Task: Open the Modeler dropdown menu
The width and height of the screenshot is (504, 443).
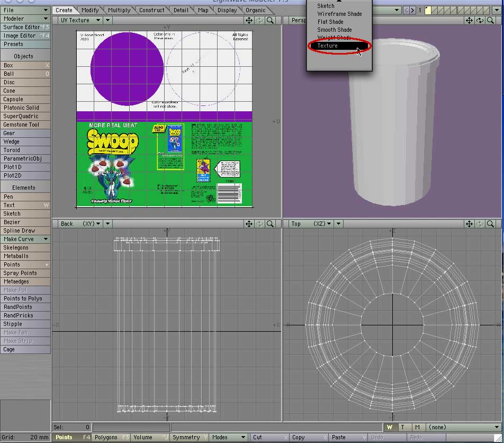Action: 25,19
